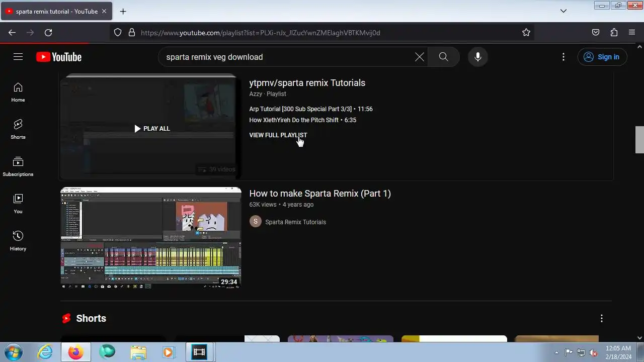
Task: Open the Firefox application menu
Action: click(632, 33)
